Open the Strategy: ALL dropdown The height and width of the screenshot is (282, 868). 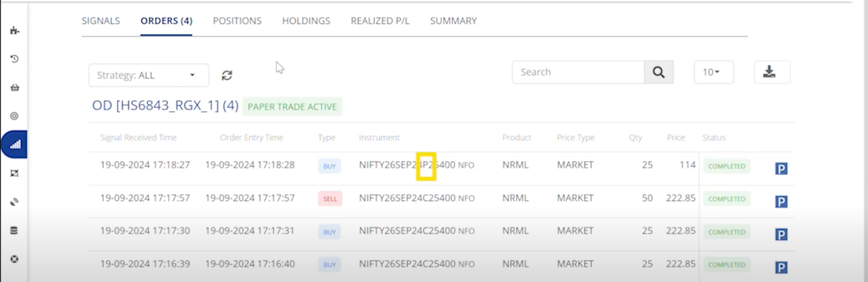148,75
